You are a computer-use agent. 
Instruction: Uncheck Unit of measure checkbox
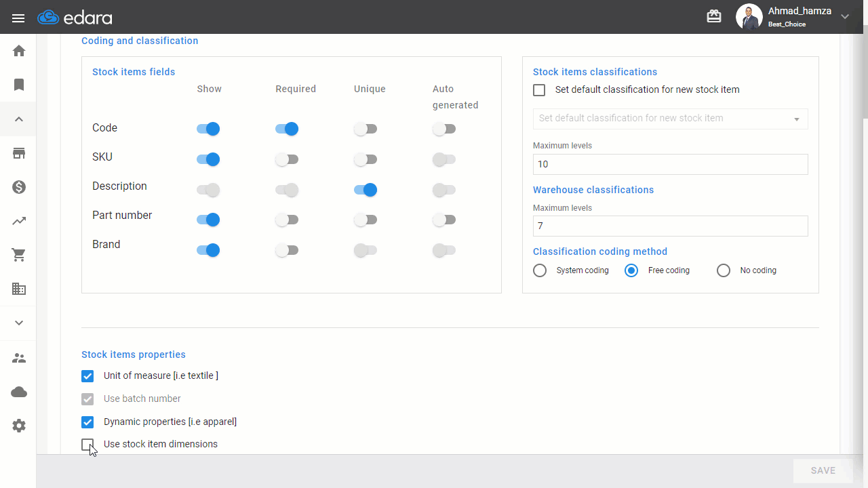click(x=87, y=376)
